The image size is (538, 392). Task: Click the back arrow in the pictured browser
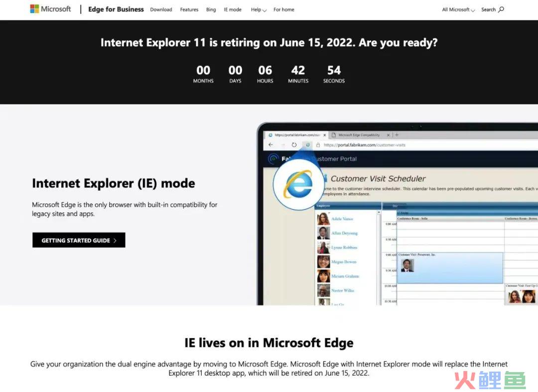(270, 145)
